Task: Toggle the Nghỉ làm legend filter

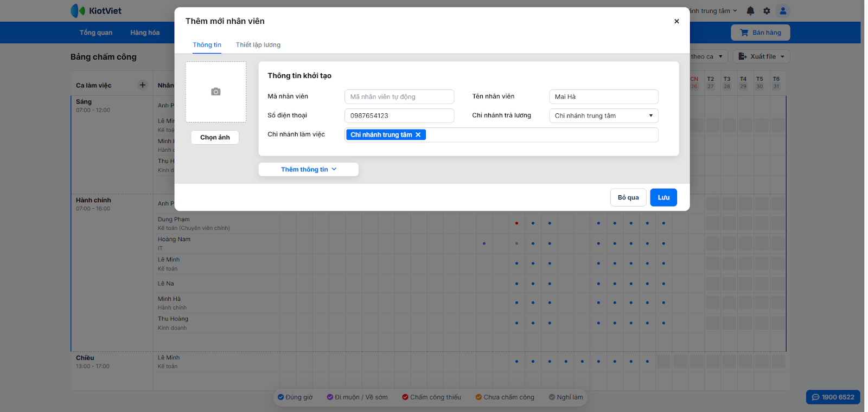Action: (x=566, y=397)
